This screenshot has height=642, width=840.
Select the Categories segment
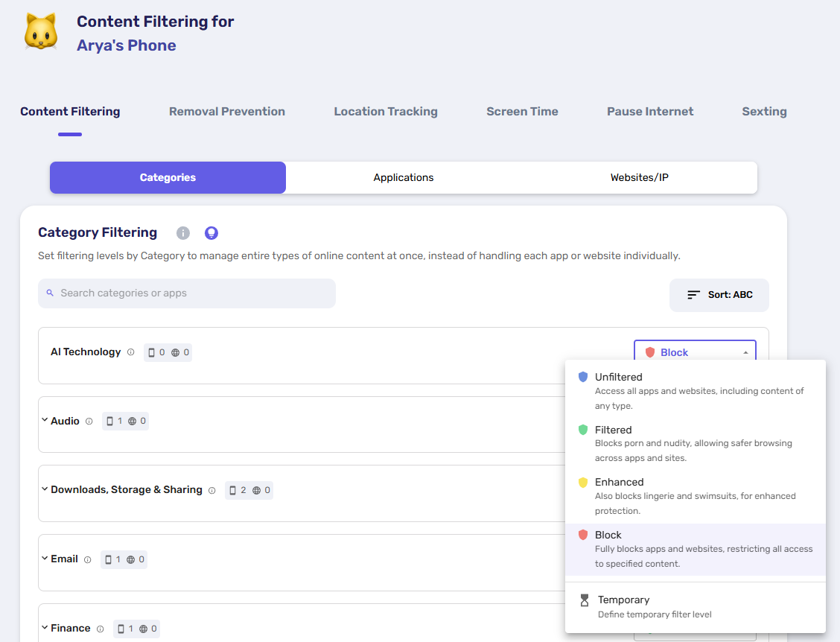(x=168, y=177)
